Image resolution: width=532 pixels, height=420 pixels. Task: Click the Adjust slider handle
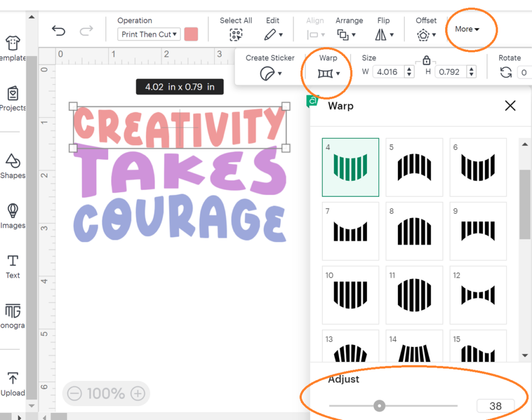pyautogui.click(x=380, y=405)
